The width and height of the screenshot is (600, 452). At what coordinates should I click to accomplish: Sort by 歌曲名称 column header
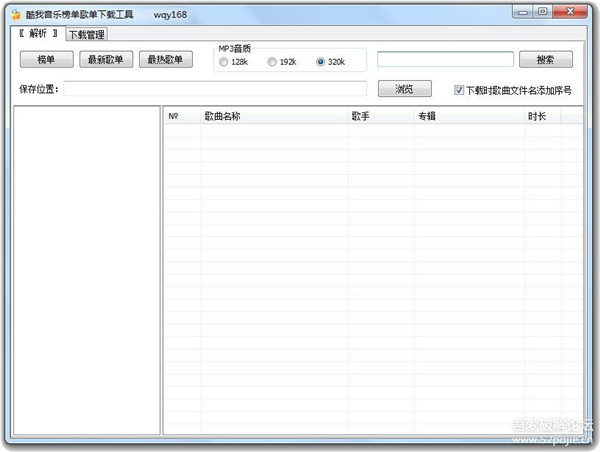pos(275,116)
